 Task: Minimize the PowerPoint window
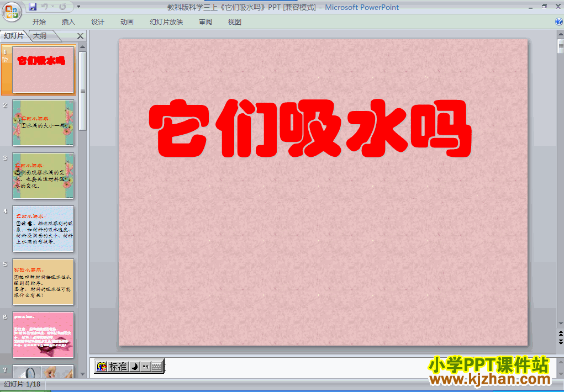pos(530,7)
